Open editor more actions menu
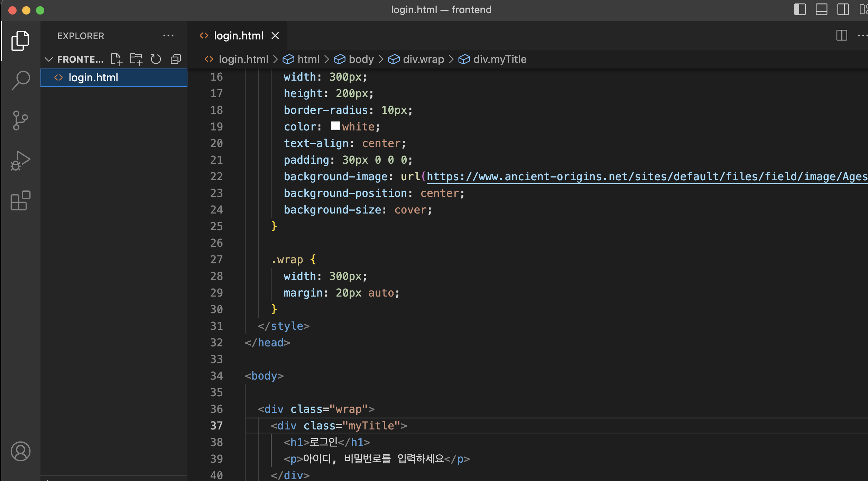This screenshot has height=481, width=868. coord(863,35)
